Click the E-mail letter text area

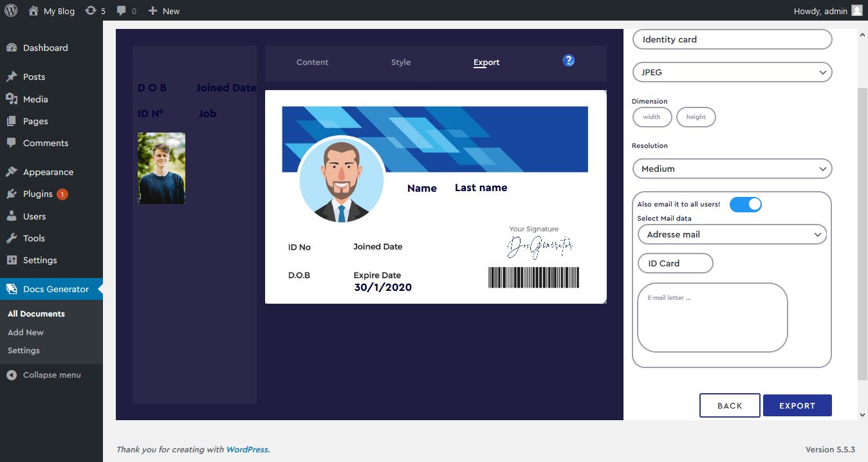click(x=712, y=318)
